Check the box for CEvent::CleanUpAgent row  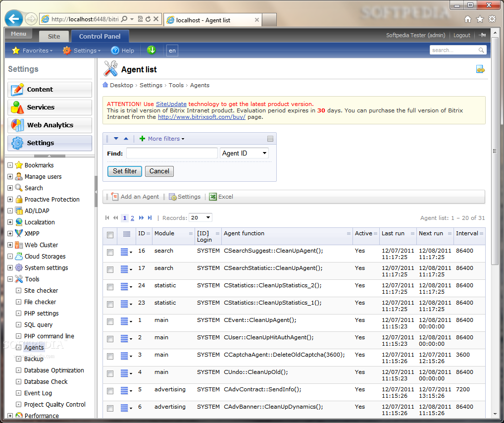point(110,321)
